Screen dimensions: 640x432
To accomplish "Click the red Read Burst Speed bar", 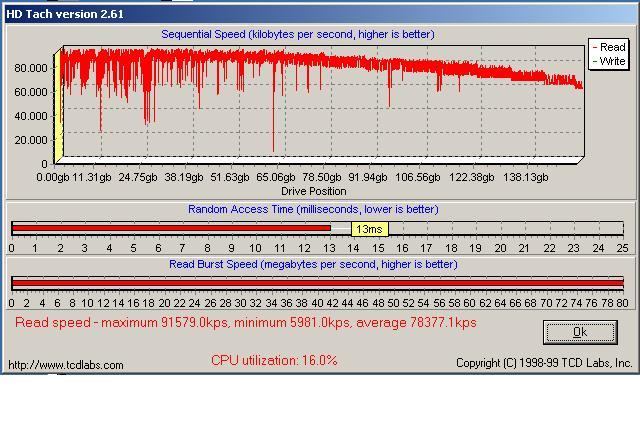I will click(x=318, y=283).
